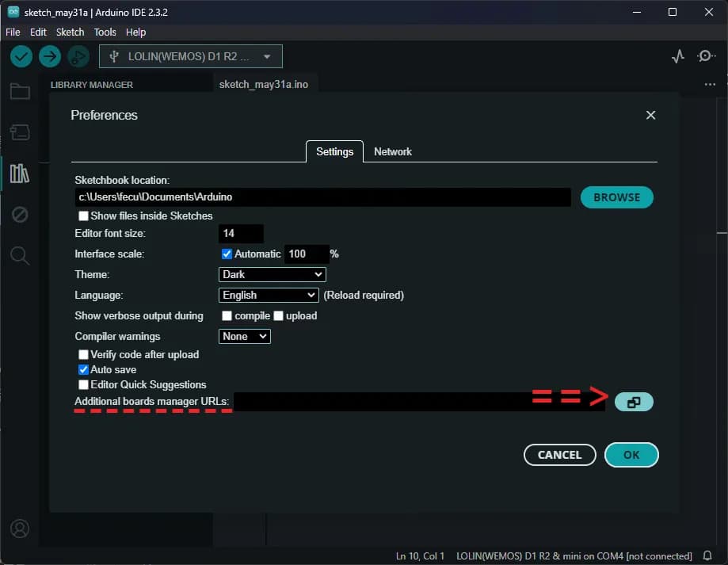The image size is (728, 565).
Task: Open the Tools menu
Action: click(105, 32)
